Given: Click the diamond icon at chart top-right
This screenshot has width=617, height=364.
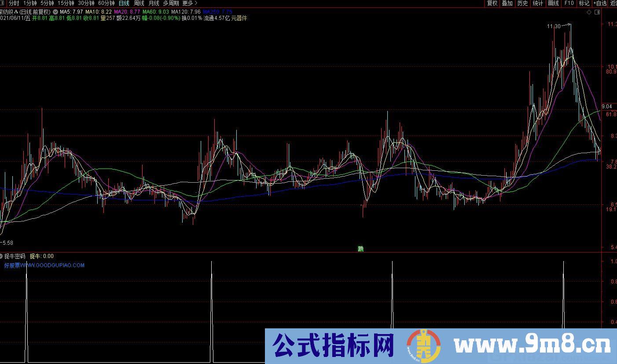Looking at the screenshot, I should click(x=589, y=12).
